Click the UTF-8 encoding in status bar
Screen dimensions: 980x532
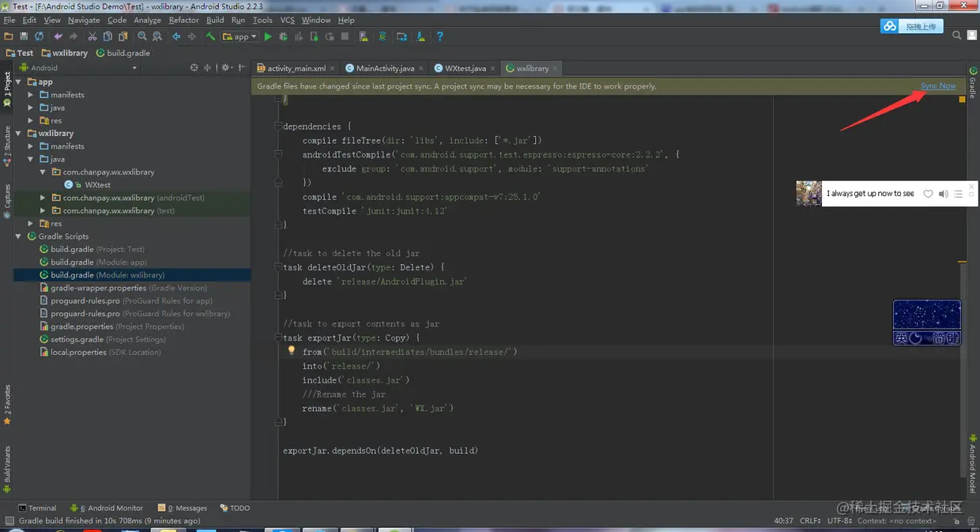tap(840, 521)
